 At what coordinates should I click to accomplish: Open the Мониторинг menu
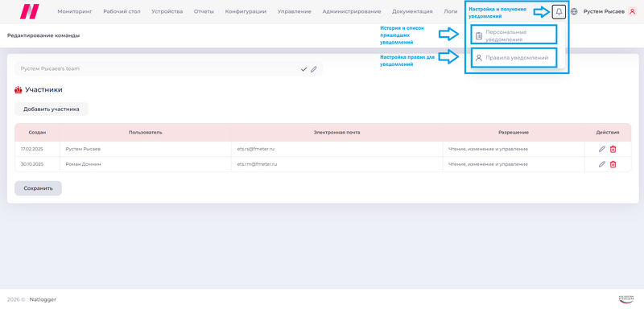75,12
